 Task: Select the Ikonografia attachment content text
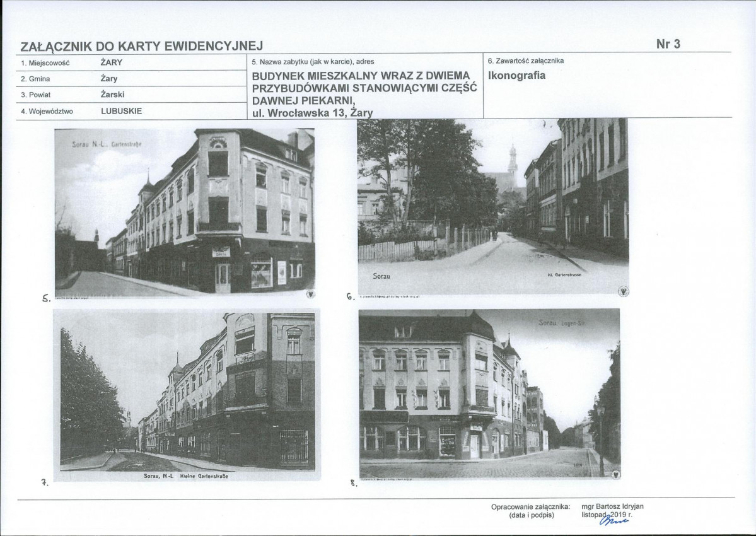pos(517,76)
